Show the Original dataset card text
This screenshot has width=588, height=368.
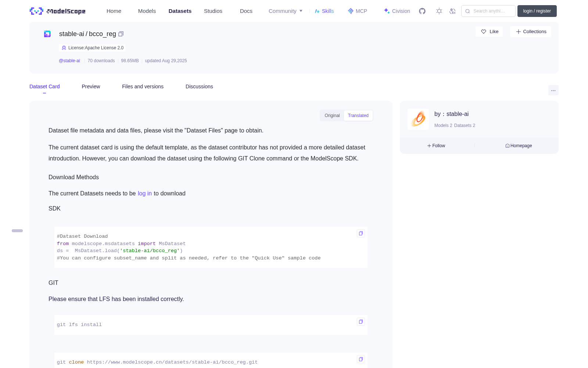332,116
